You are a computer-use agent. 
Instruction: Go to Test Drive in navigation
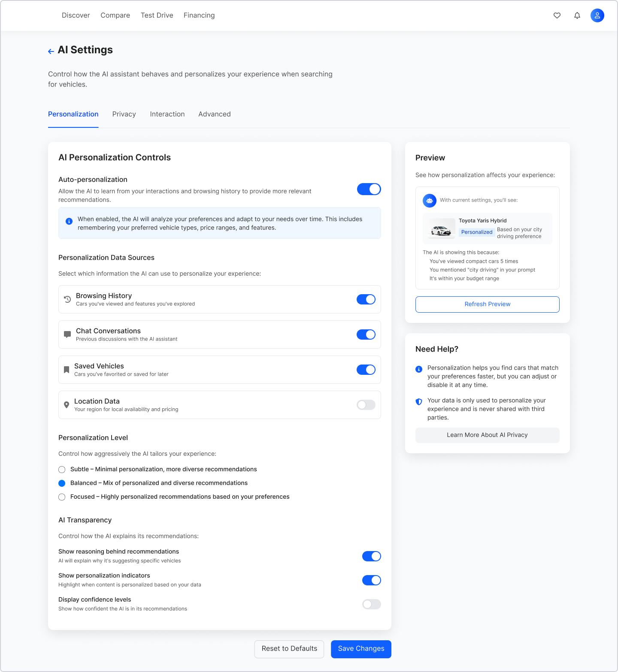[x=157, y=15]
